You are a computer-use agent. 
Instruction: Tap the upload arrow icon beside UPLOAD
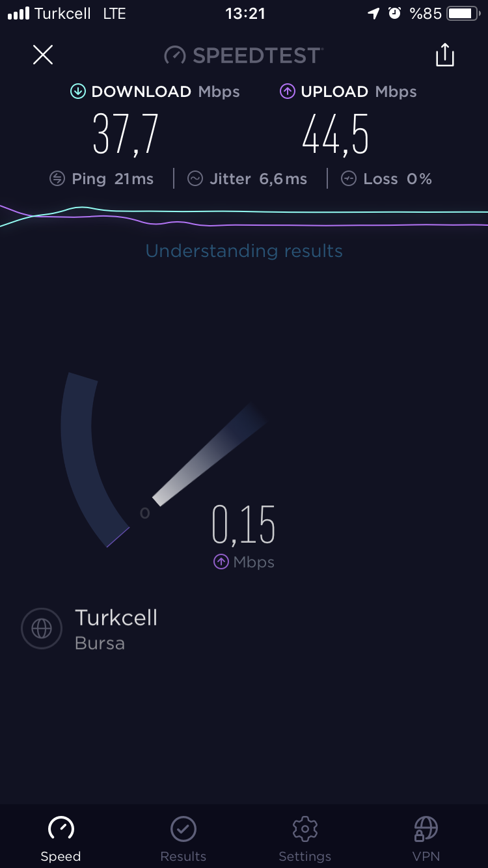point(288,92)
